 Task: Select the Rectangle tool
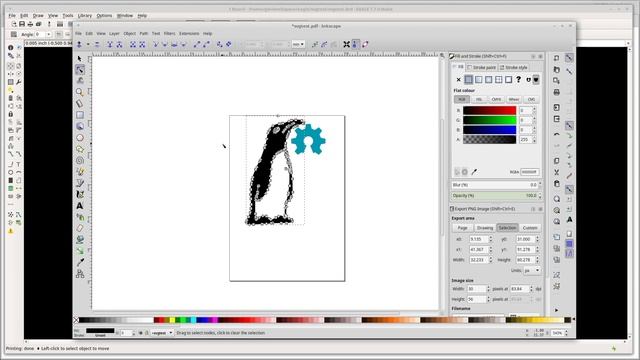80,115
